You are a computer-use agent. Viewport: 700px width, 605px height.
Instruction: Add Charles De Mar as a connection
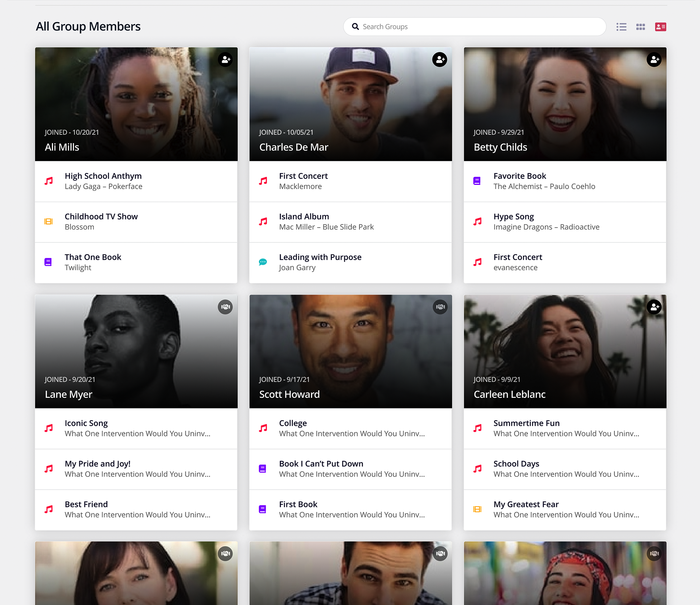coord(440,59)
